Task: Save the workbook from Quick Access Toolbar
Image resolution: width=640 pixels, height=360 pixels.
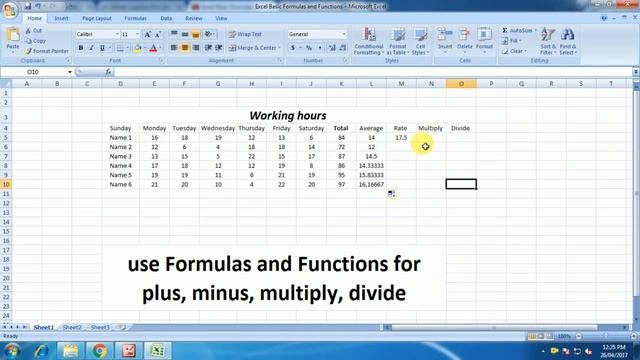Action: point(27,6)
